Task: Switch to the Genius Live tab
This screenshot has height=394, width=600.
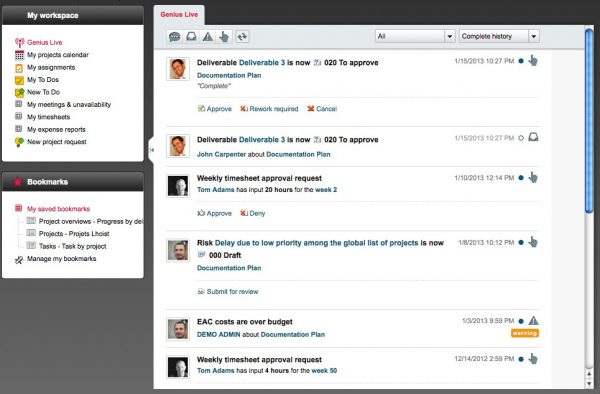Action: pos(179,15)
